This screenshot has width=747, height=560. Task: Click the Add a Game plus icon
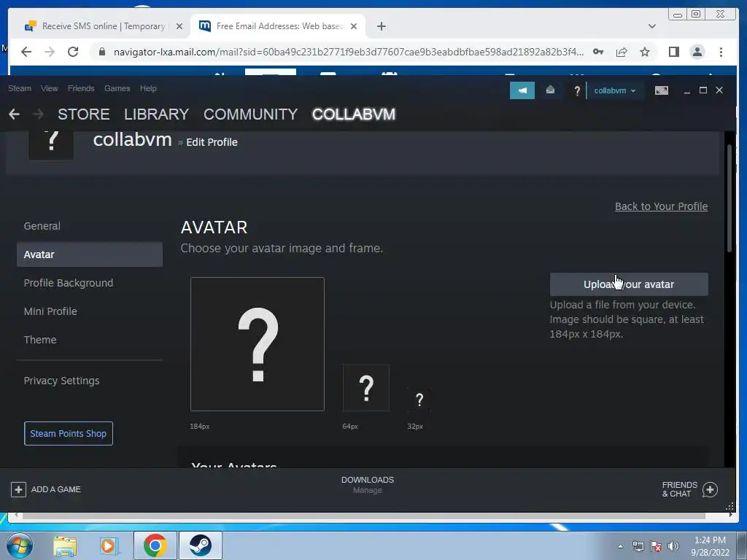[x=18, y=489]
